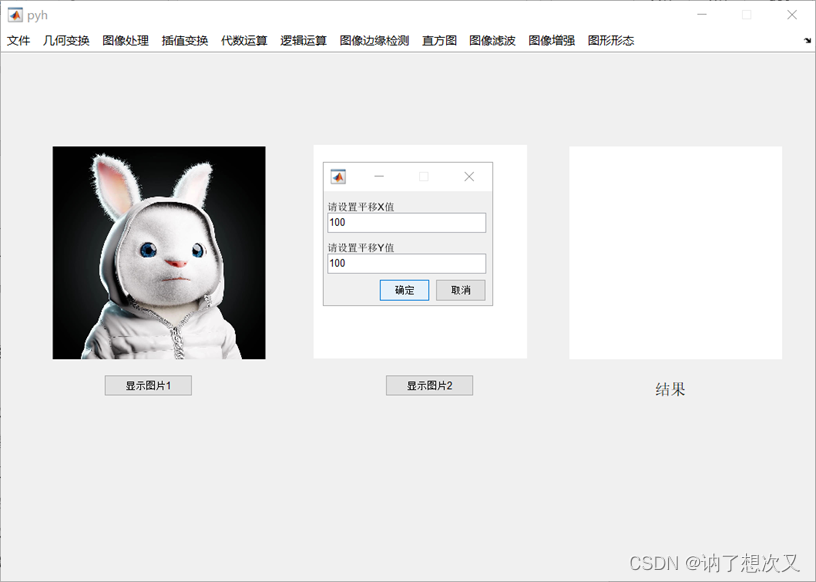The width and height of the screenshot is (816, 582).
Task: Click the 显示图片2 button
Action: coord(429,386)
